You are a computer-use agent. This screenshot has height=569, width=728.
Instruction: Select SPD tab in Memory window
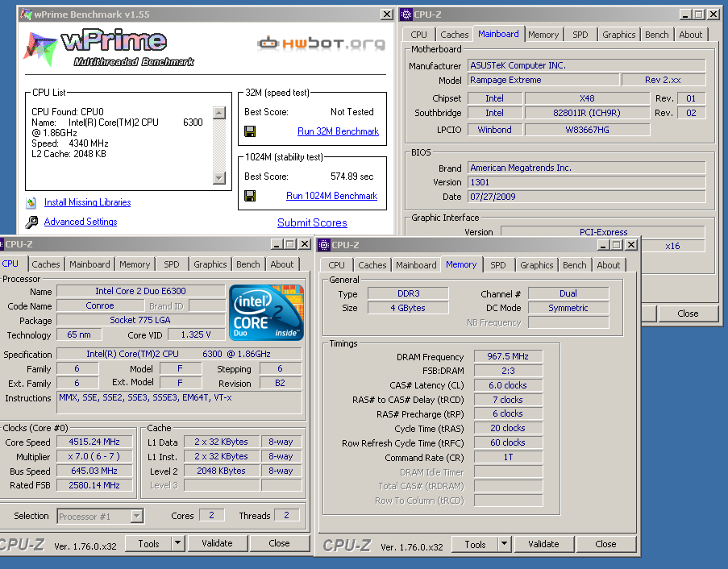(x=497, y=265)
